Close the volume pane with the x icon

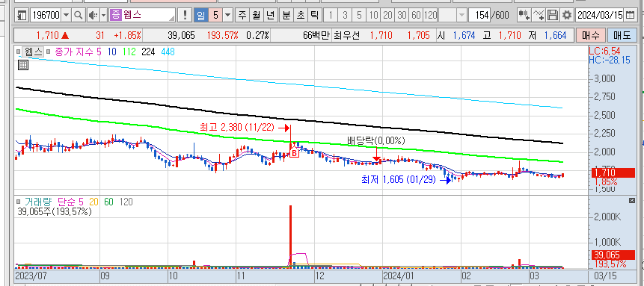tap(632, 200)
